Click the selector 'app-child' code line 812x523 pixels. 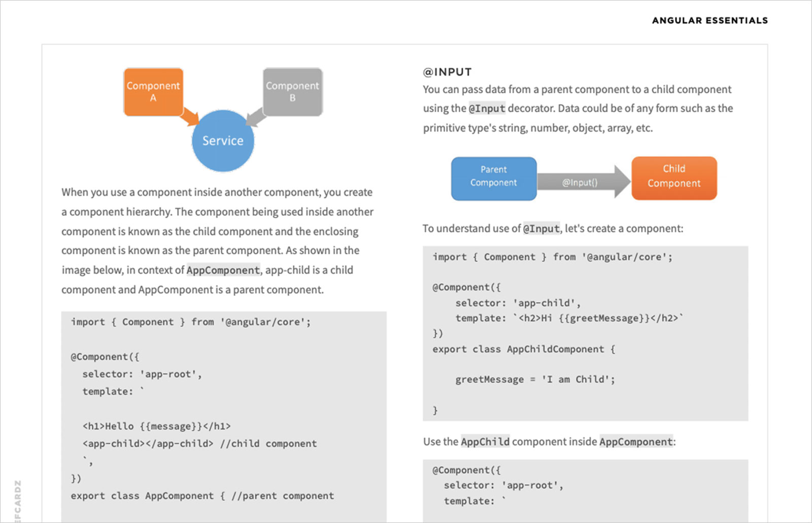[517, 303]
